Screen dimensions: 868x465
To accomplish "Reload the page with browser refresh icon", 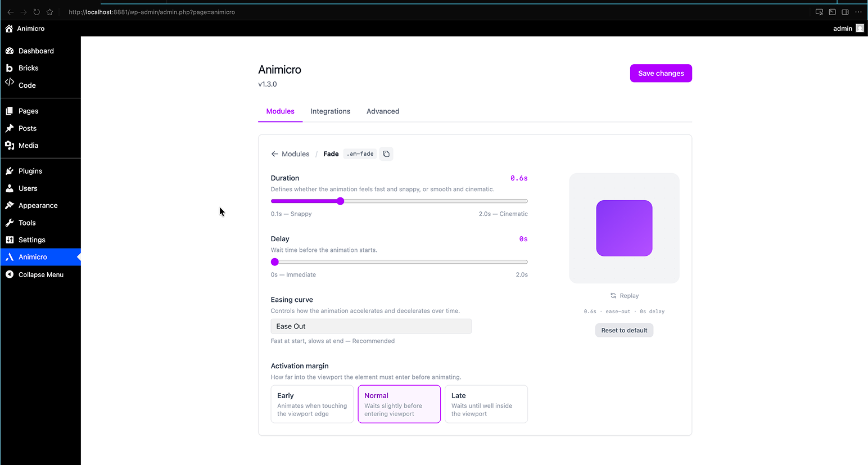I will pyautogui.click(x=36, y=11).
